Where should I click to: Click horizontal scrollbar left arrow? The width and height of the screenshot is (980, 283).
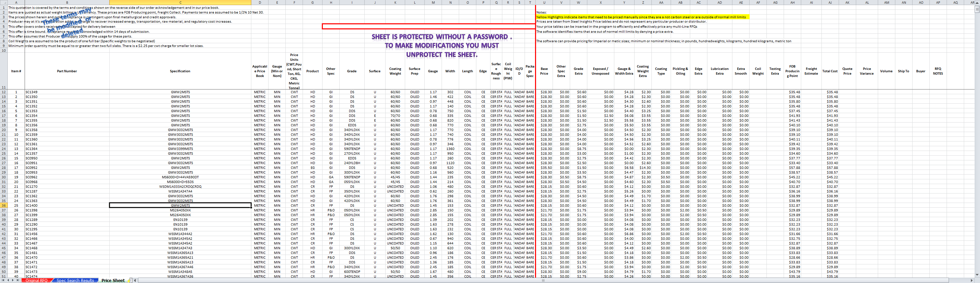[135, 280]
